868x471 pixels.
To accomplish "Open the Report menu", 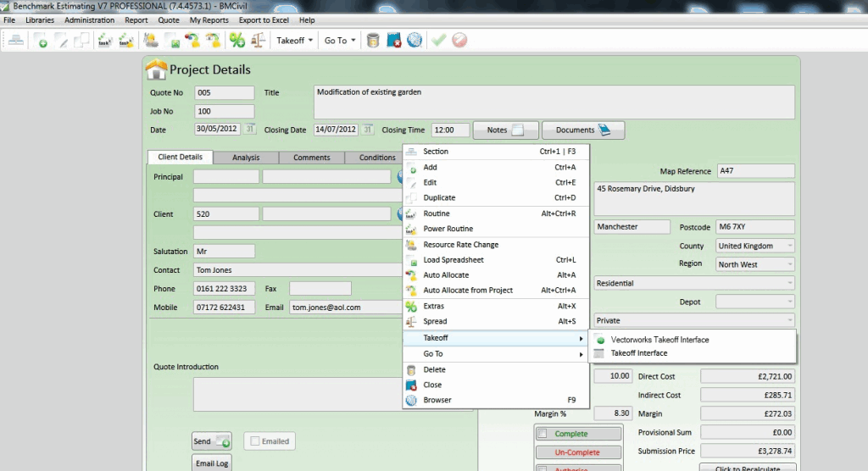I will click(x=136, y=20).
